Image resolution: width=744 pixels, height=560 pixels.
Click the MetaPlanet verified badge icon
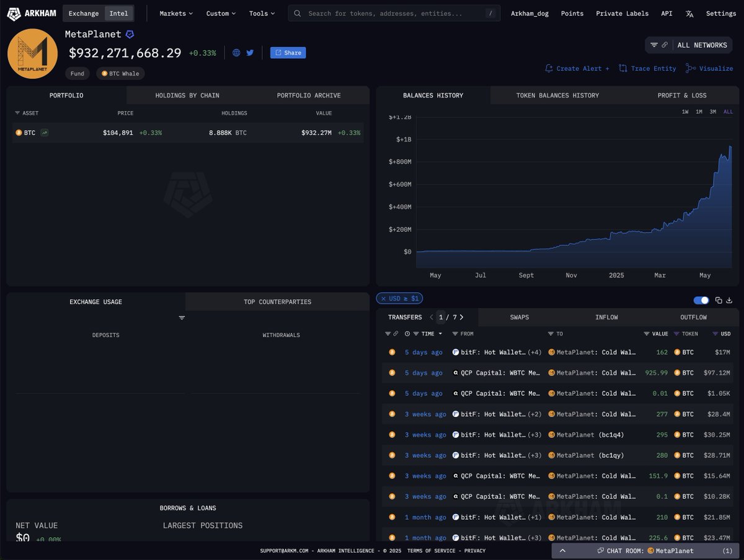pos(130,35)
